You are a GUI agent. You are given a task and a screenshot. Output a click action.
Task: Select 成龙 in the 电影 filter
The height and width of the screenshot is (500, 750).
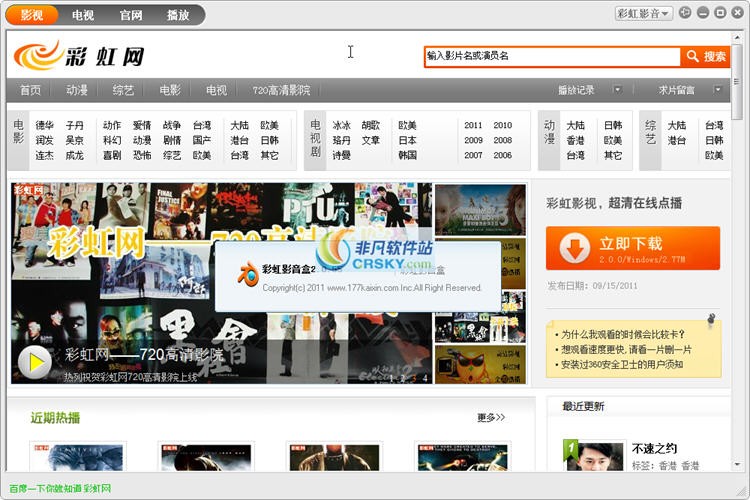[75, 156]
